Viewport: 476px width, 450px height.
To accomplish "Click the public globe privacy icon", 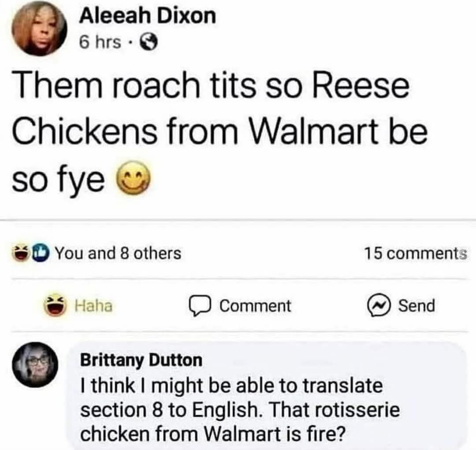I will (149, 42).
